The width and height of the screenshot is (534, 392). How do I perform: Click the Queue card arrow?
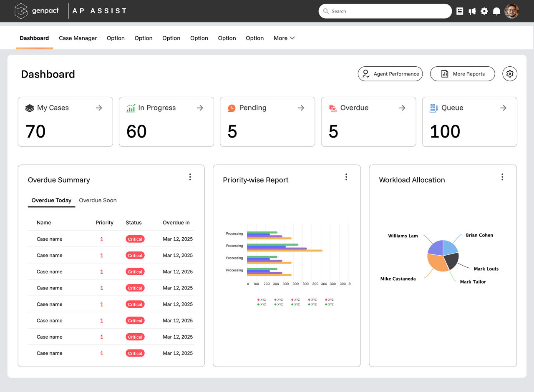pos(503,108)
